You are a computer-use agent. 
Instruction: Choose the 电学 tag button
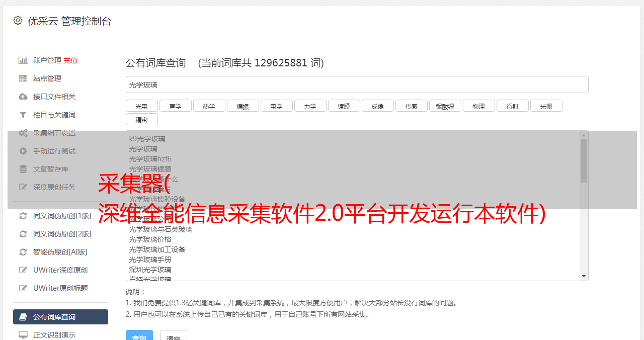click(276, 106)
